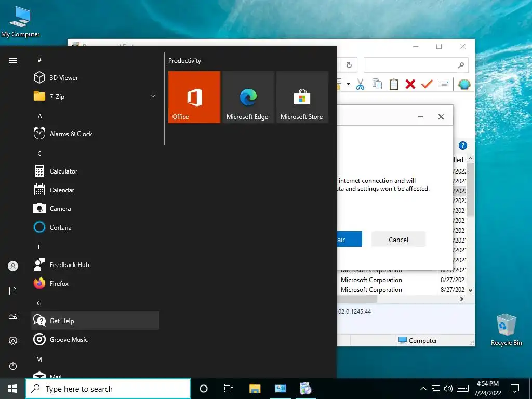Open My Computer desktop icon
The image size is (532, 399).
tap(20, 21)
